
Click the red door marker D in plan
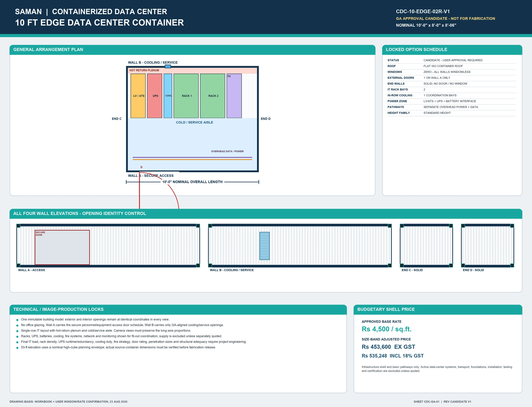click(x=141, y=167)
